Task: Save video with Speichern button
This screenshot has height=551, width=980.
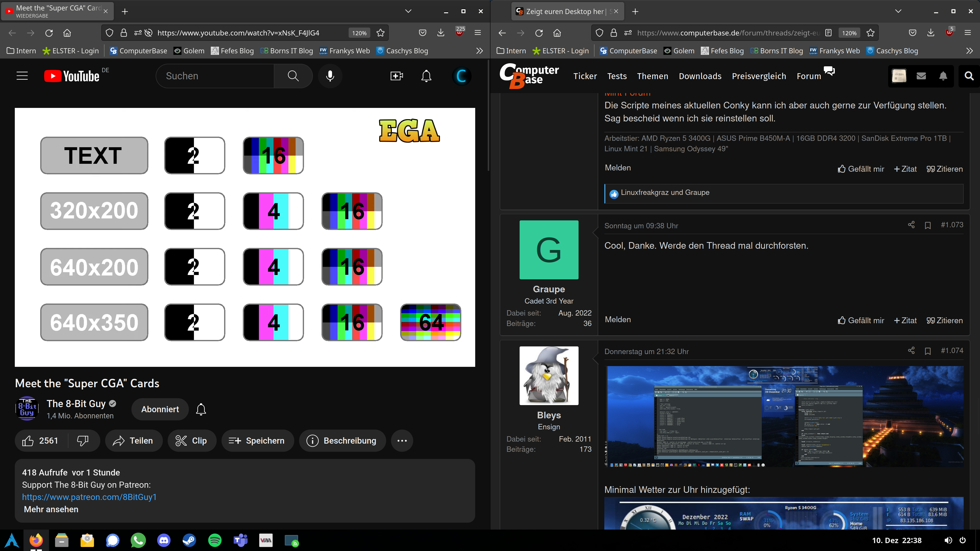Action: point(257,441)
